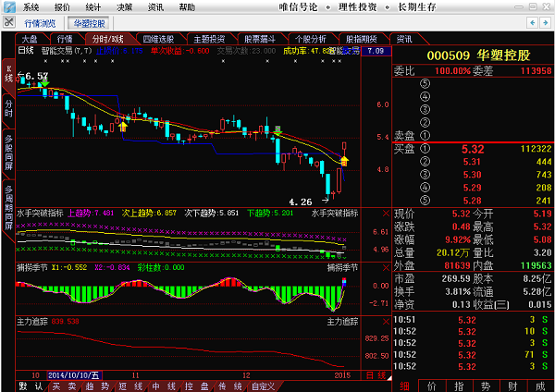Click the 行情浏览 window button
555x392 pixels.
pyautogui.click(x=40, y=22)
